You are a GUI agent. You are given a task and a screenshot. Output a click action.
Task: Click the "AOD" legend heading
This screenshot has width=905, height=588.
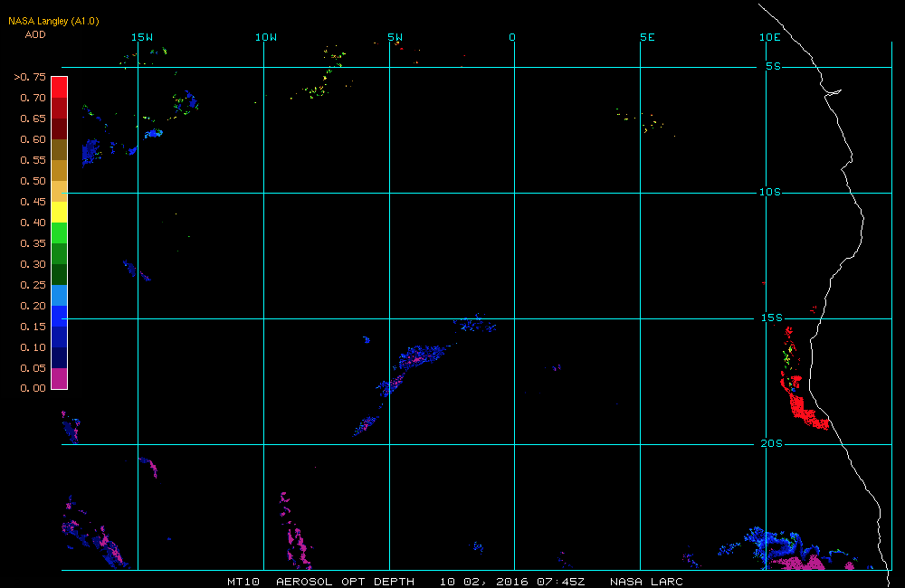(x=35, y=34)
